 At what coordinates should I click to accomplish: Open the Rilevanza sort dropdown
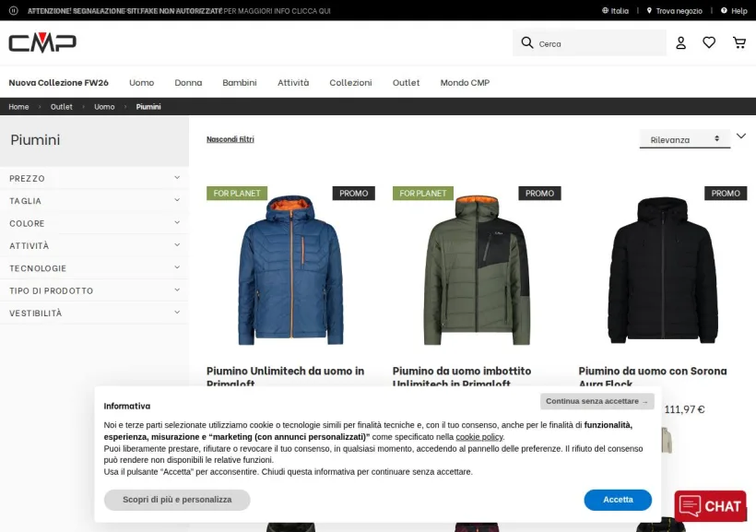[685, 139]
